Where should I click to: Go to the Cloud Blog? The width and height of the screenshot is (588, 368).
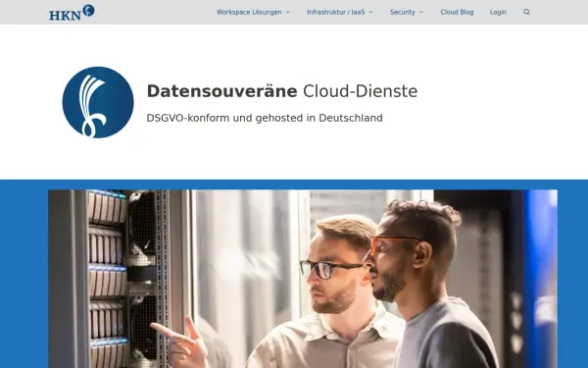point(457,12)
